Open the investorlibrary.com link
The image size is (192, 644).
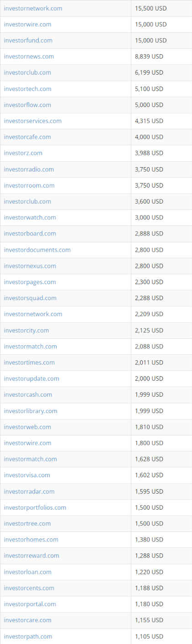click(x=31, y=411)
